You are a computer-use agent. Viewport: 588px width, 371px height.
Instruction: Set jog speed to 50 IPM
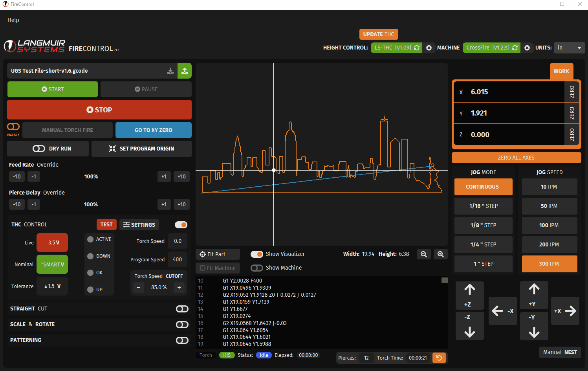coord(550,206)
